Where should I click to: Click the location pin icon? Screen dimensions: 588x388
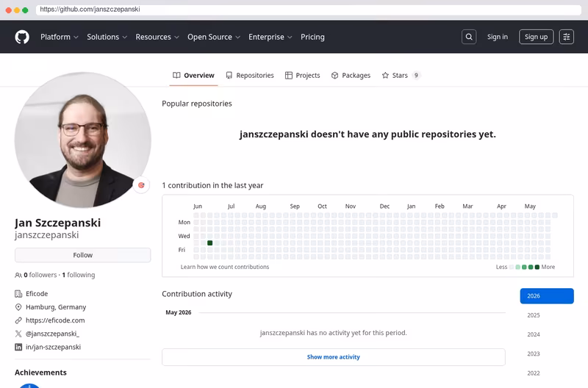click(x=18, y=307)
